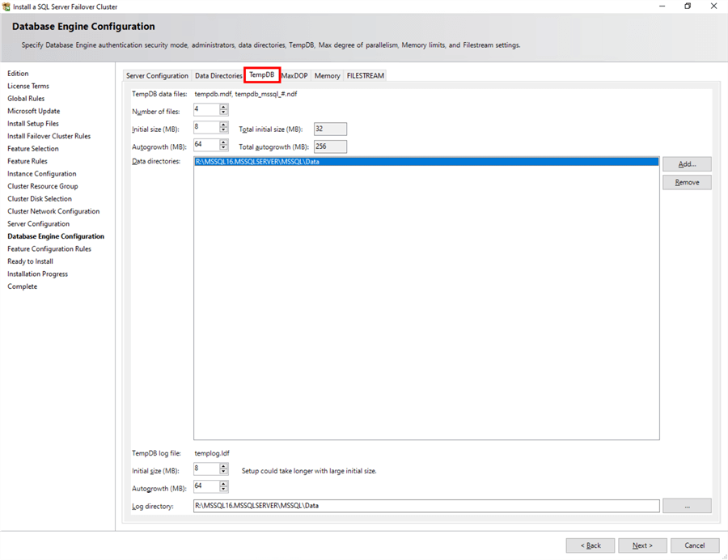Click the Number of files input field
Viewport: 728px width, 560px height.
206,109
